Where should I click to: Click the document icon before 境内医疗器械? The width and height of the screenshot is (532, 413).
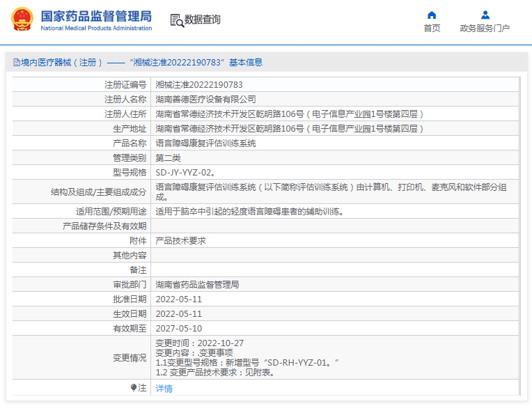click(16, 63)
